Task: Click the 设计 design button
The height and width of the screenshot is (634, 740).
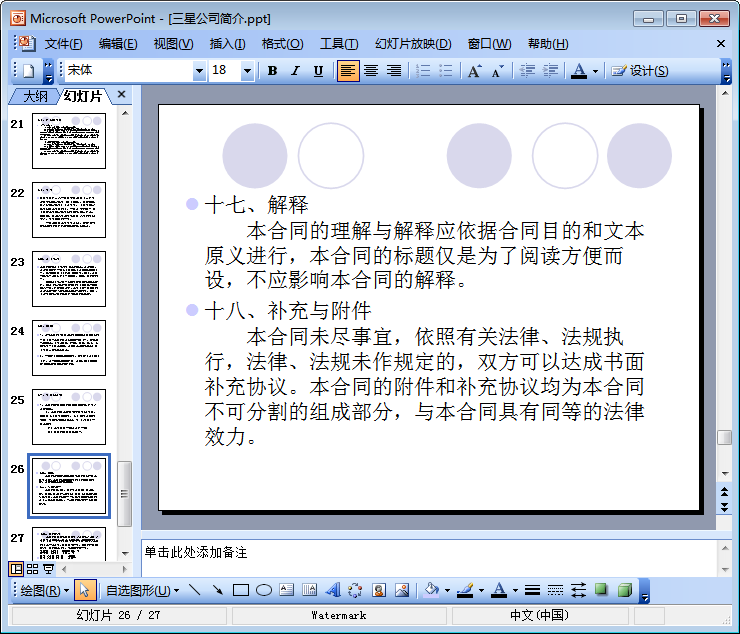Action: coord(640,71)
